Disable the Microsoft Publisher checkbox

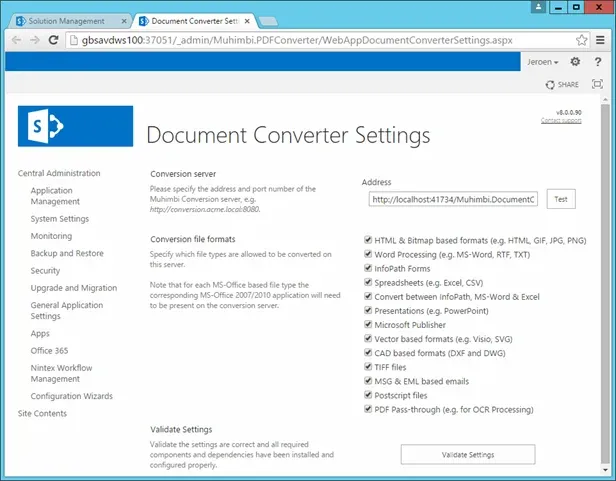click(x=368, y=325)
